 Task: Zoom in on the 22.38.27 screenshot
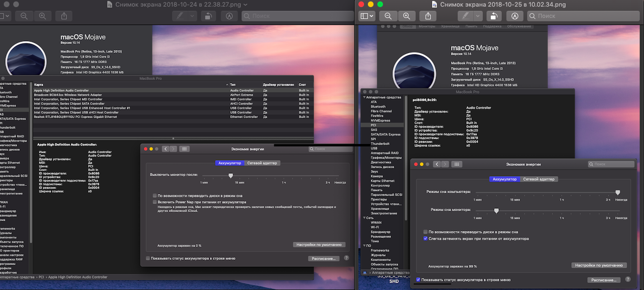tap(43, 16)
